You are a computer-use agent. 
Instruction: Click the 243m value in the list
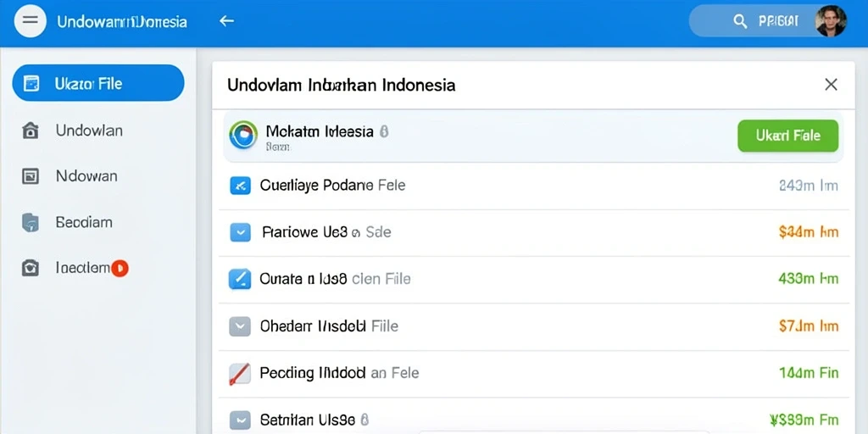[x=808, y=186]
